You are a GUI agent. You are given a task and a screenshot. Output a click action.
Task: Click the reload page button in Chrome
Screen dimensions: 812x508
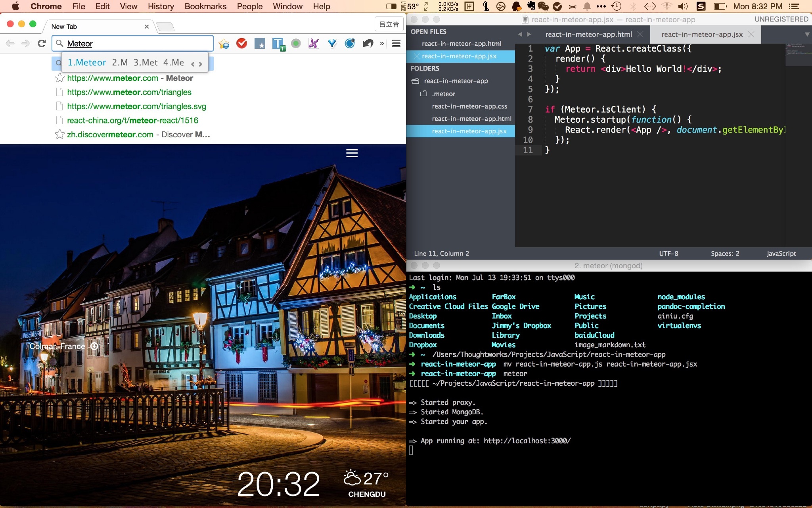(42, 43)
